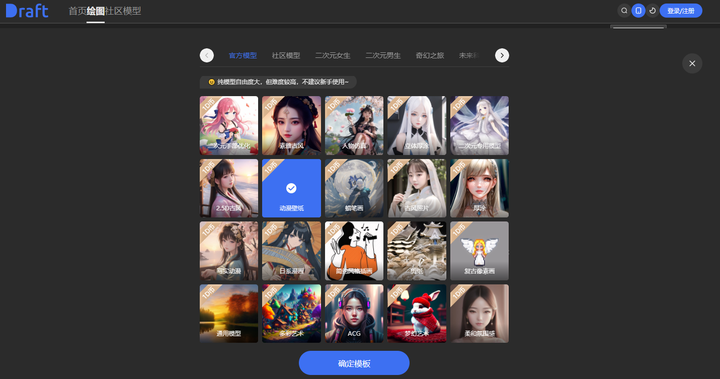
Task: Choose the colorful fantasy village template
Action: pyautogui.click(x=292, y=313)
